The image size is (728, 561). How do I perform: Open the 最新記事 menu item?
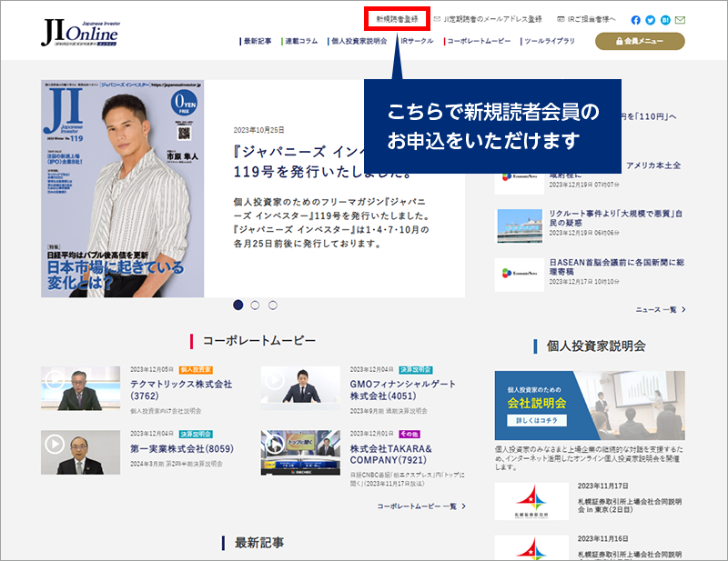[x=258, y=41]
